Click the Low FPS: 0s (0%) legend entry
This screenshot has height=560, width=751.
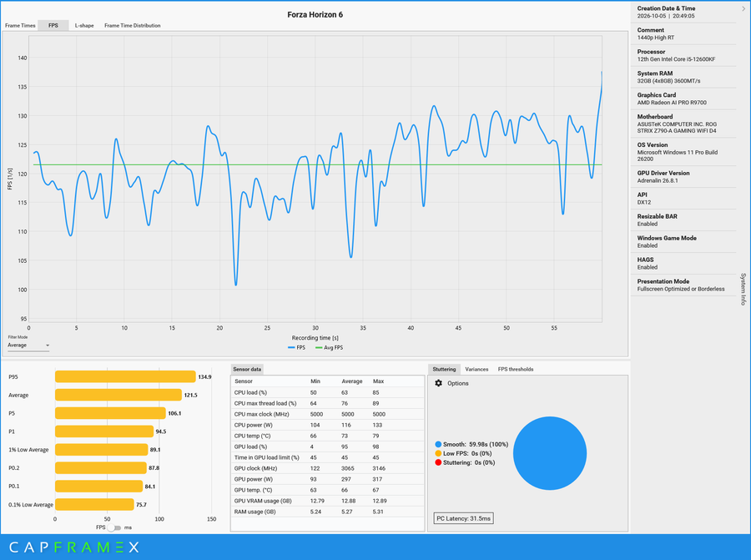[463, 453]
